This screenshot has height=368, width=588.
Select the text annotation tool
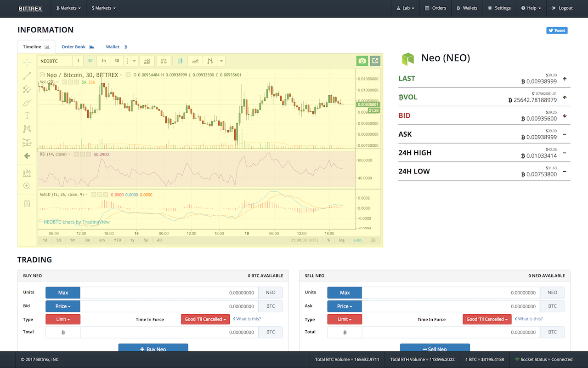(x=27, y=115)
